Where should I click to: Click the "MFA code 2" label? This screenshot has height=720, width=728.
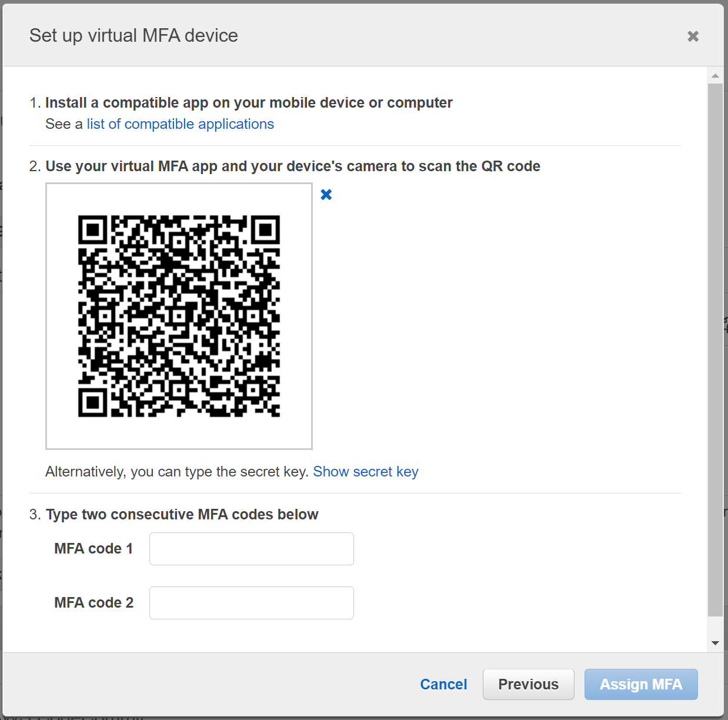[93, 603]
